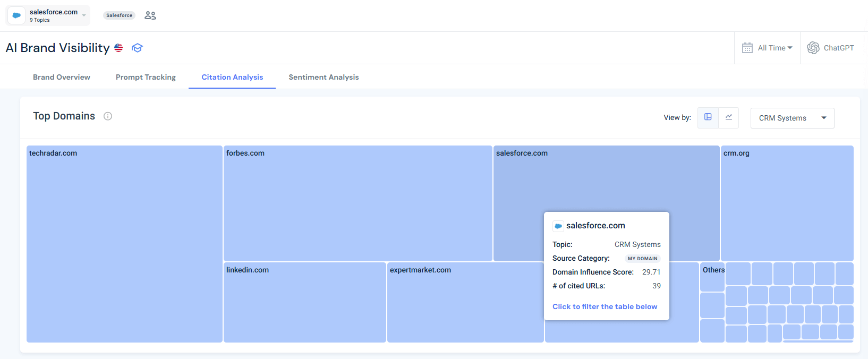Image resolution: width=868 pixels, height=359 pixels.
Task: Open the Prompt Tracking tab
Action: (x=146, y=77)
